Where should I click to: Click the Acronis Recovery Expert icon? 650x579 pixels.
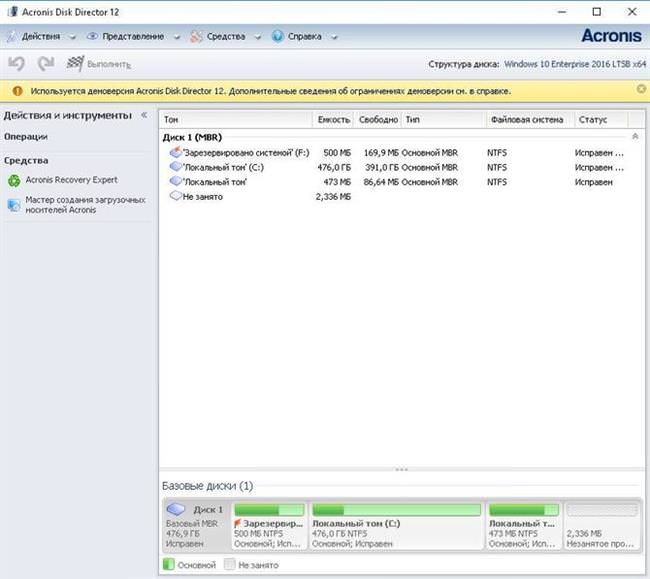(15, 180)
